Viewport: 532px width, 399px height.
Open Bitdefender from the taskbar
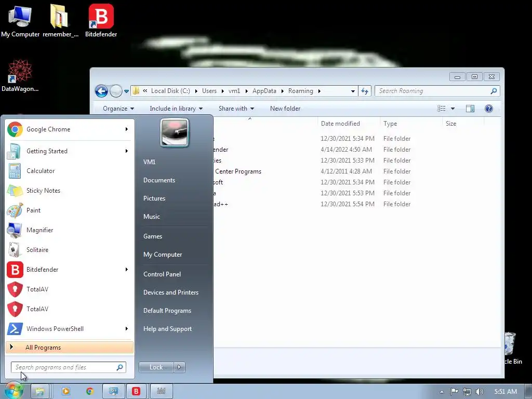(136, 391)
